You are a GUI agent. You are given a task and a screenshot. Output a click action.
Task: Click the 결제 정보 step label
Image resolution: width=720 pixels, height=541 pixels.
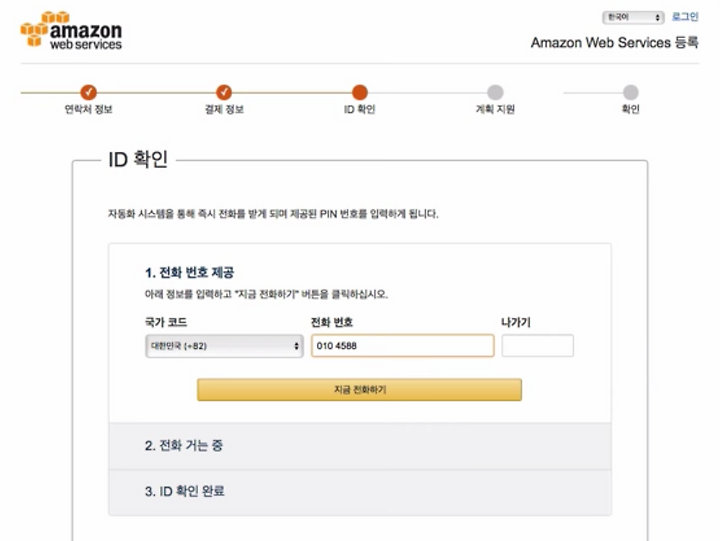[224, 109]
